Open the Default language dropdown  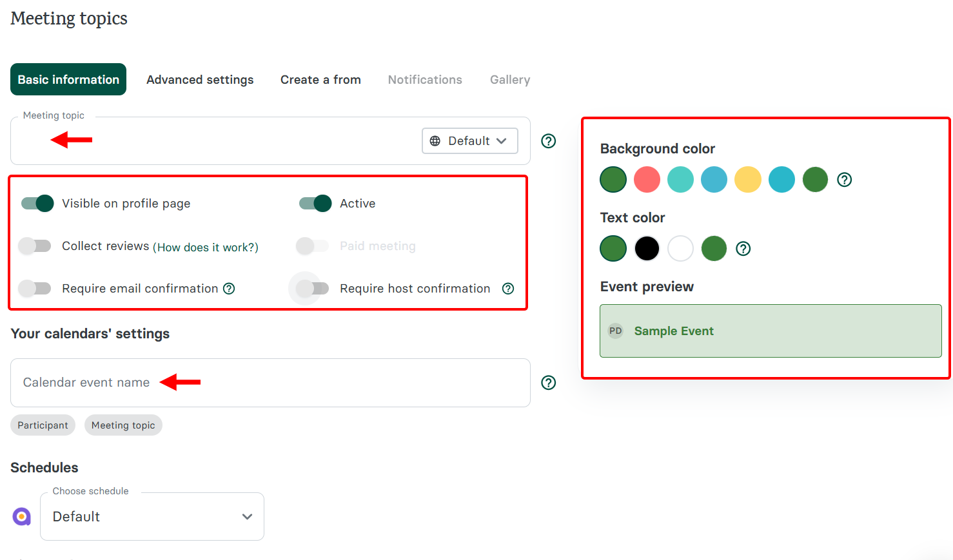[470, 140]
